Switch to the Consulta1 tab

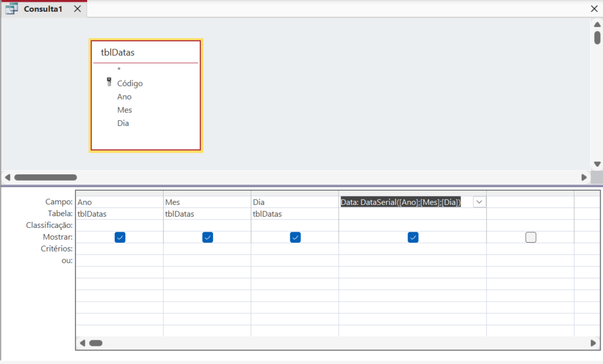click(x=43, y=9)
